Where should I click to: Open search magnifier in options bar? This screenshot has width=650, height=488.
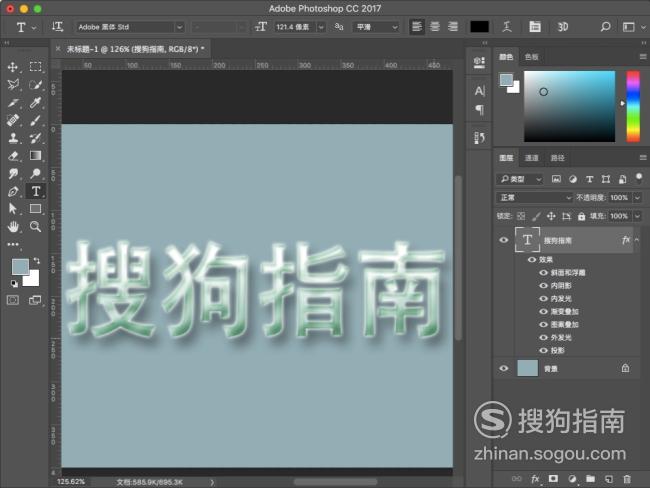pyautogui.click(x=605, y=27)
